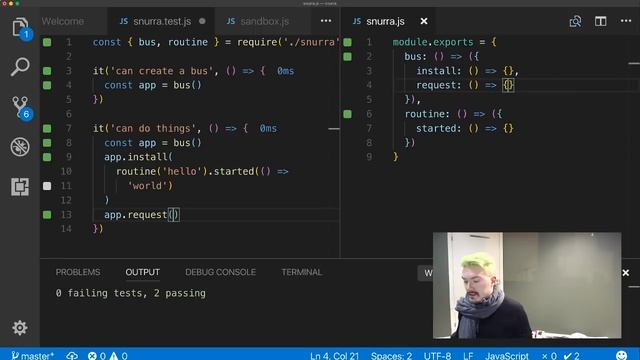Click line number 10 in left editor
640x360 pixels.
click(x=66, y=171)
